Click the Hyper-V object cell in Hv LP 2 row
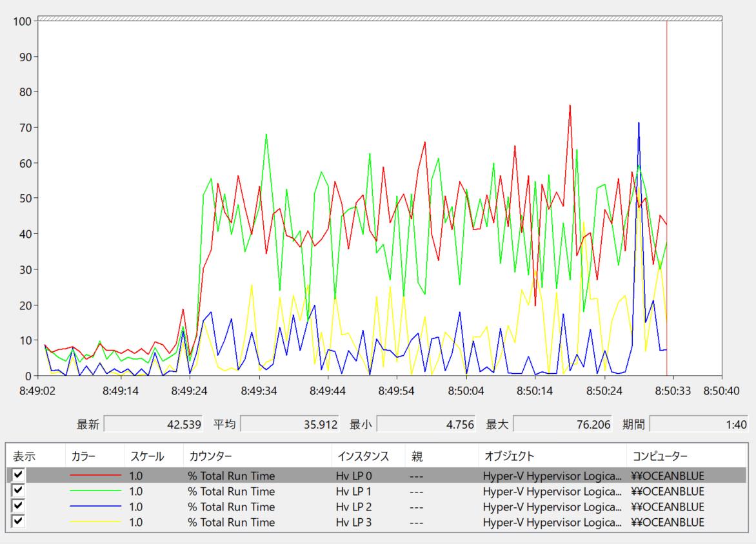Screen dimensions: 756x544 [x=552, y=507]
